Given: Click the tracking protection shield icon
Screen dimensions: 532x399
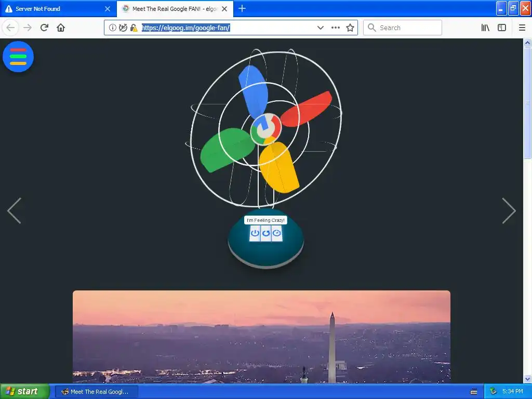Looking at the screenshot, I should [123, 28].
